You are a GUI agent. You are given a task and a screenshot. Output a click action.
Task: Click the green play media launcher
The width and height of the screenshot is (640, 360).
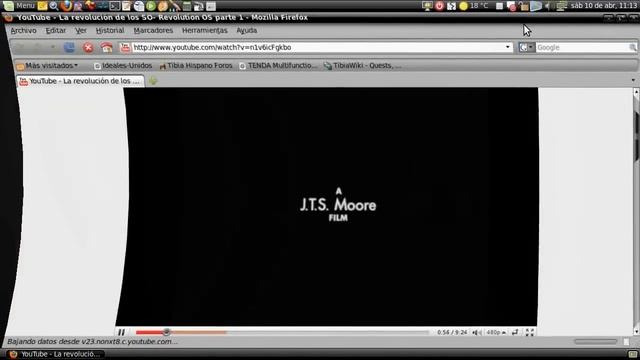pyautogui.click(x=151, y=6)
